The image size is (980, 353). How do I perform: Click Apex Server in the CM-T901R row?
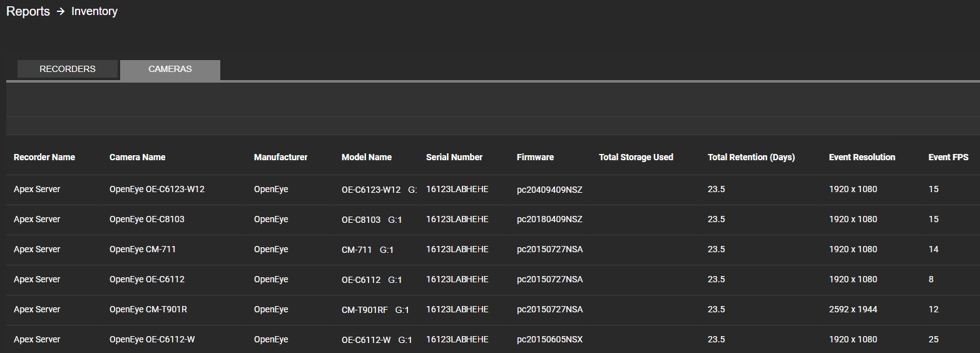[37, 309]
